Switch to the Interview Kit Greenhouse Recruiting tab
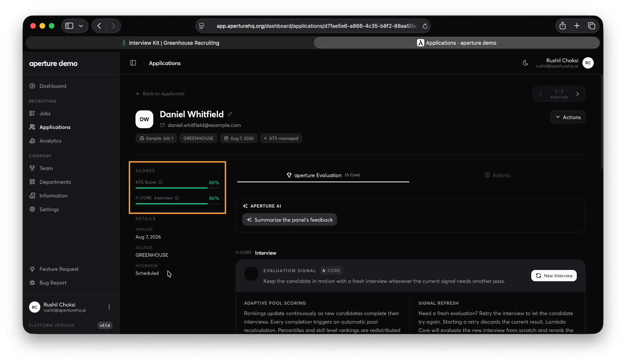 (170, 43)
